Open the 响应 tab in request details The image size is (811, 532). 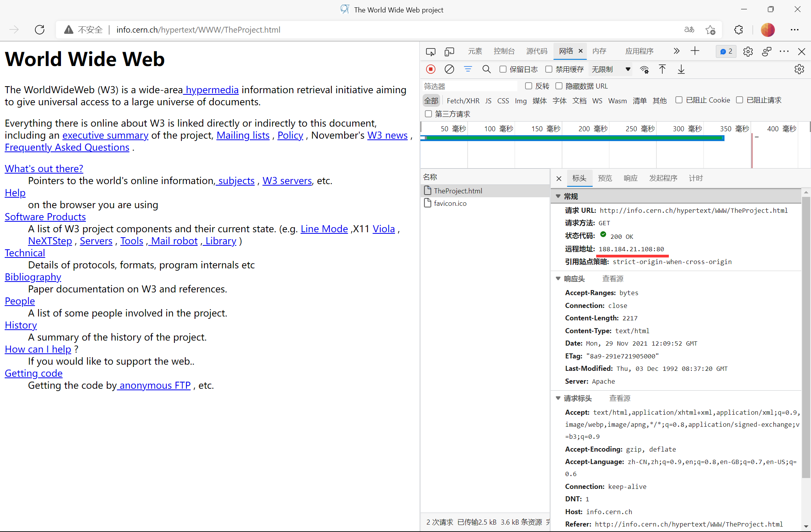(630, 178)
